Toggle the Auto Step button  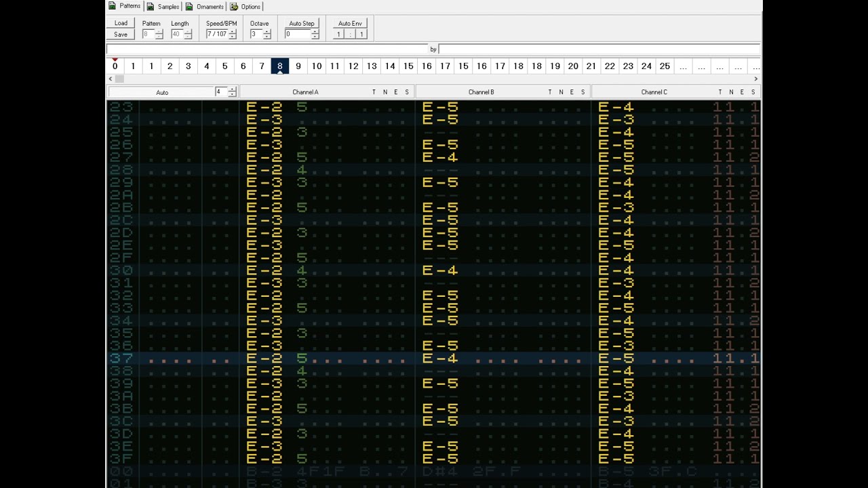tap(302, 23)
